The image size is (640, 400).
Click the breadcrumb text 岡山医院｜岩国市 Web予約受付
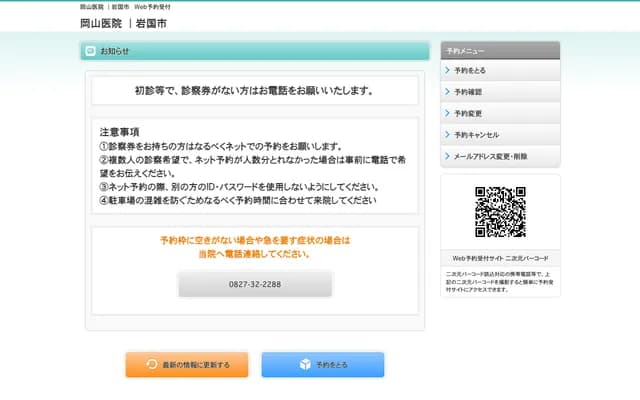125,7
